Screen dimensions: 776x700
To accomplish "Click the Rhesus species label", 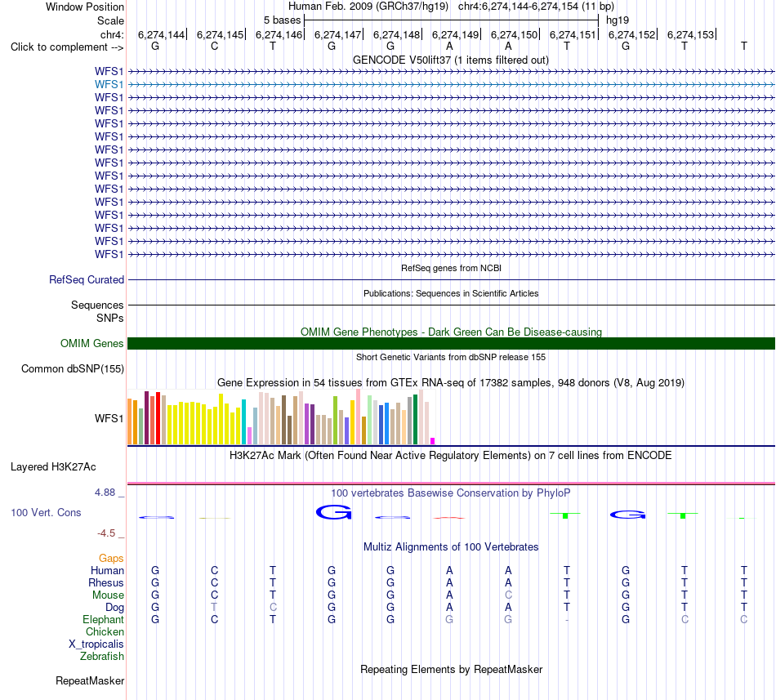I will pyautogui.click(x=106, y=582).
